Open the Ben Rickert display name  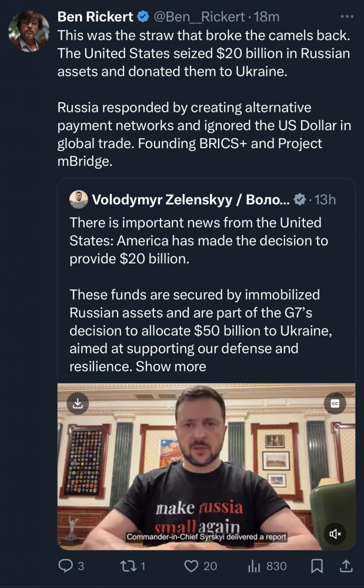(x=95, y=18)
